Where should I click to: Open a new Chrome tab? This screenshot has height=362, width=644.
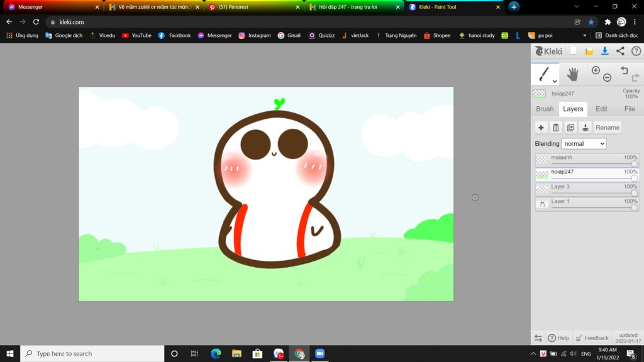(x=514, y=7)
